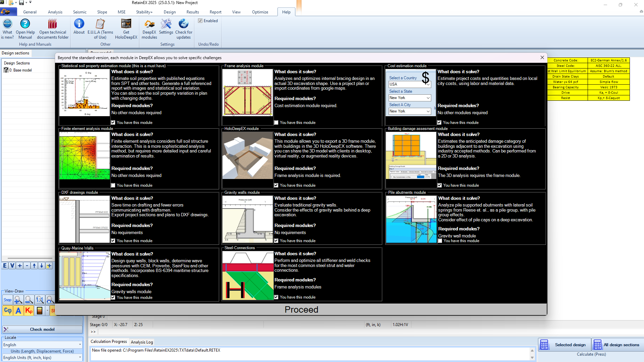The width and height of the screenshot is (644, 362).
Task: Toggle Enabled checkbox for Undo/Redo
Action: (200, 21)
